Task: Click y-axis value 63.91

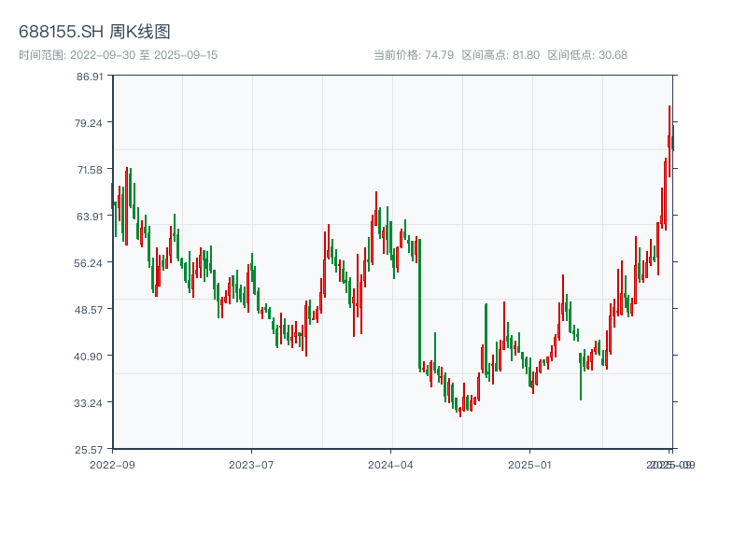Action: pyautogui.click(x=90, y=217)
